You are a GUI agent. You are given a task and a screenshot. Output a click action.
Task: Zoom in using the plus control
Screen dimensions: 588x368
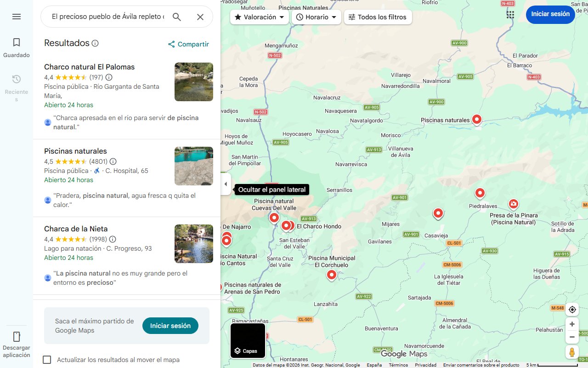(572, 324)
